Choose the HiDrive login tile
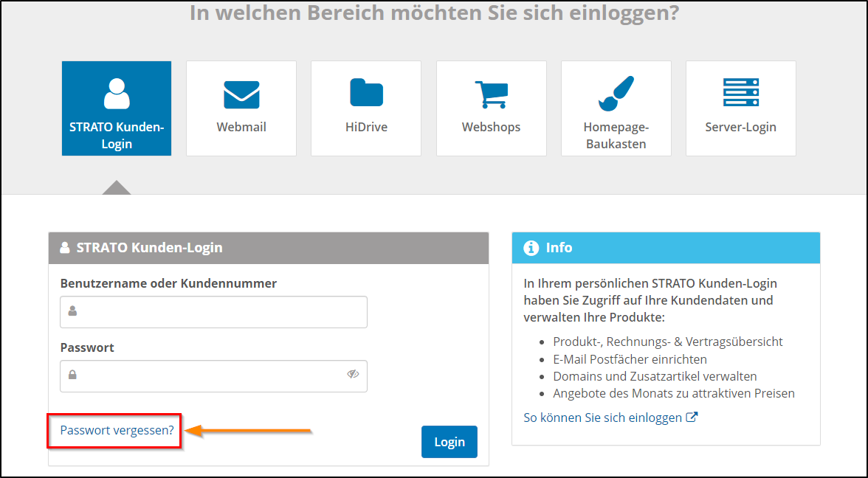 [x=366, y=108]
